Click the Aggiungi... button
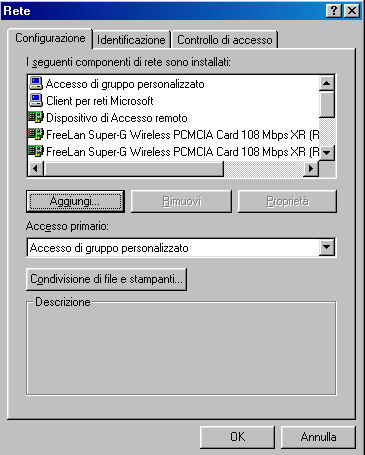 (x=75, y=201)
